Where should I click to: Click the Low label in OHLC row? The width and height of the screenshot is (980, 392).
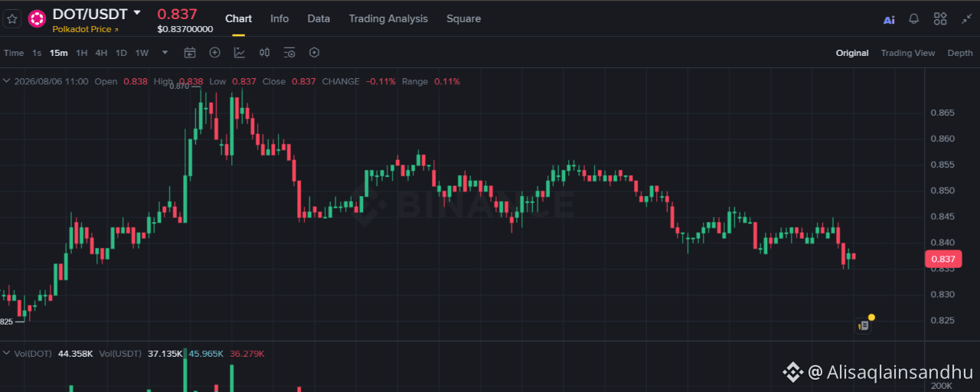[217, 81]
